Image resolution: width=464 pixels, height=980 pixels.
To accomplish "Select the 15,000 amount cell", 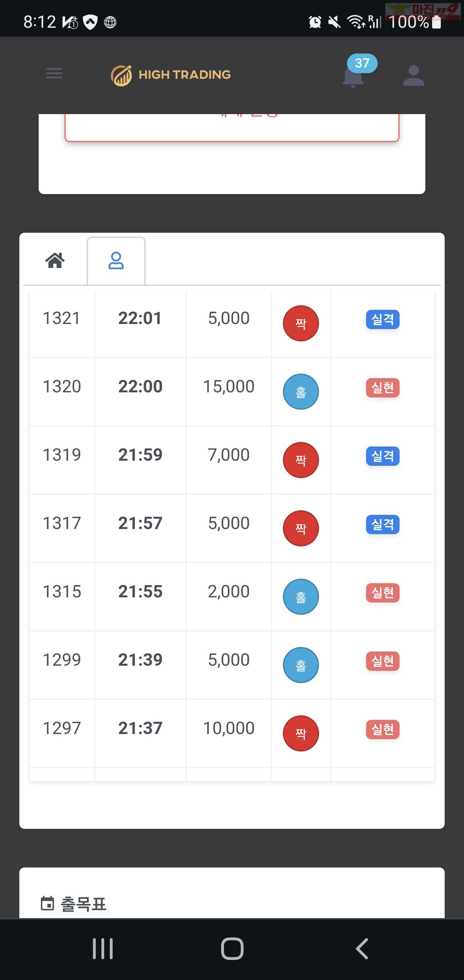I will click(x=228, y=387).
